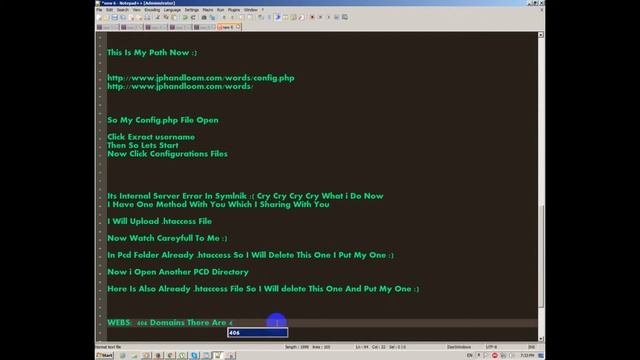Open the Settings menu
Viewport: 640px width, 360px height.
tap(191, 10)
